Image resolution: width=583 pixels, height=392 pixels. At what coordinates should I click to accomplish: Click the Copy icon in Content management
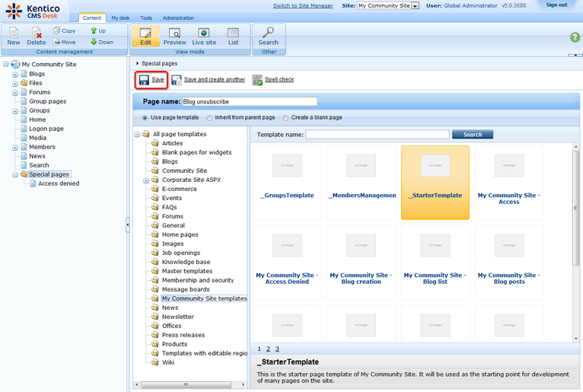click(x=56, y=30)
